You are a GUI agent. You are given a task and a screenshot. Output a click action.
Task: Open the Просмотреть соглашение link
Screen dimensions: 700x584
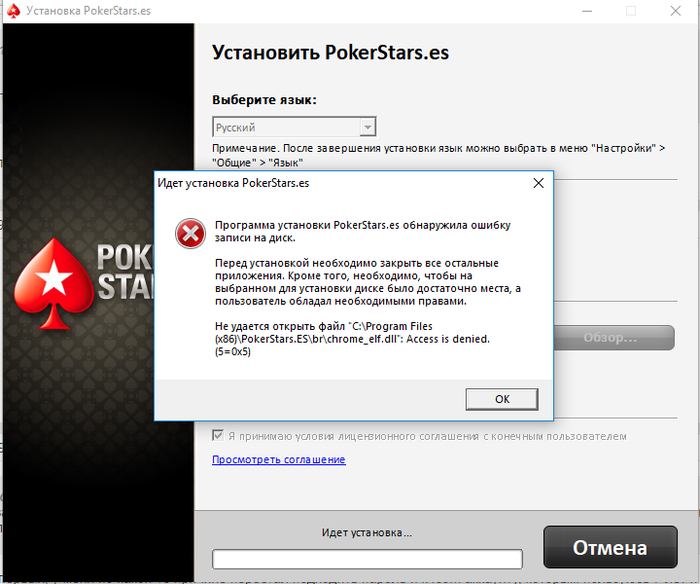tap(279, 459)
